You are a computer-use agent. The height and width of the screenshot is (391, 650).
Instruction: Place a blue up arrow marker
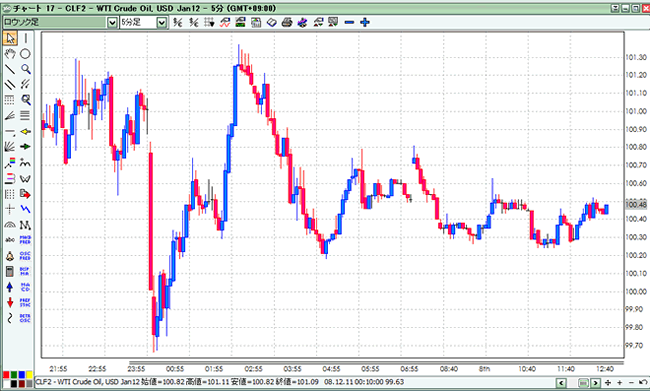(10, 287)
